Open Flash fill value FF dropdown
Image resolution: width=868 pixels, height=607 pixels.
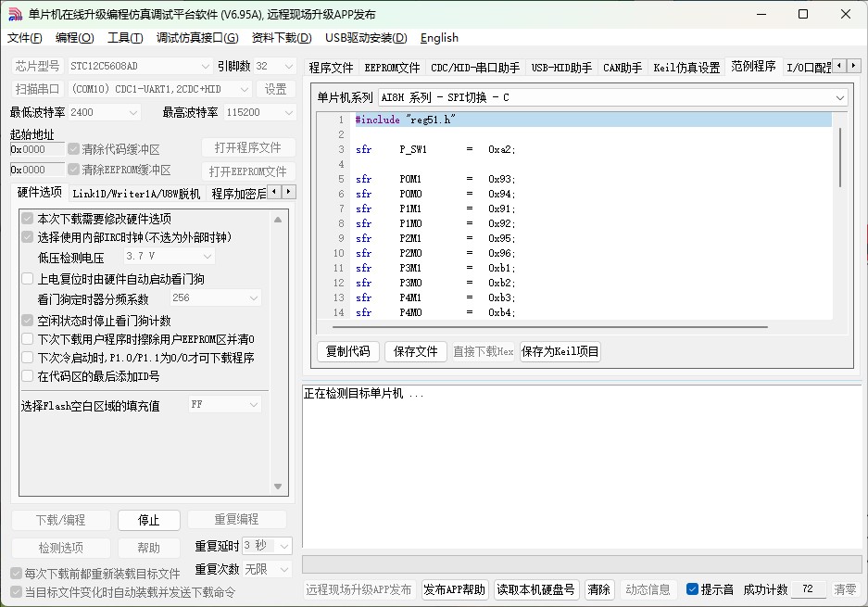[x=225, y=404]
